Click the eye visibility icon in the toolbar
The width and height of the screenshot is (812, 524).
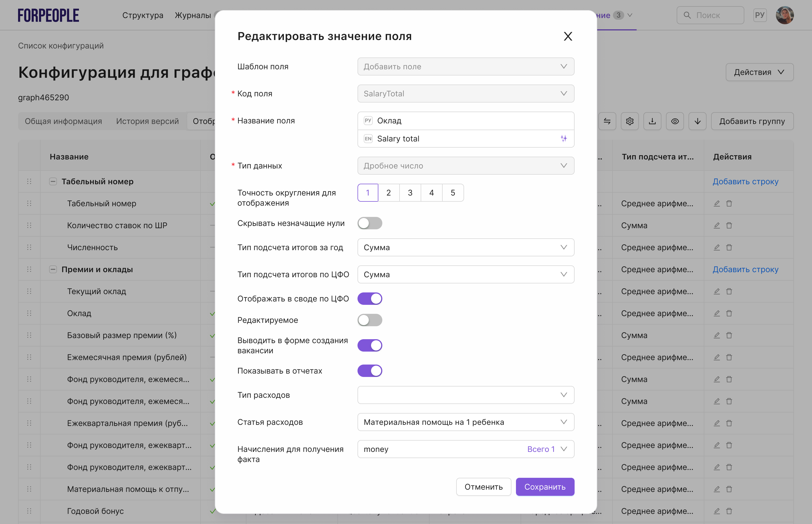pyautogui.click(x=674, y=121)
